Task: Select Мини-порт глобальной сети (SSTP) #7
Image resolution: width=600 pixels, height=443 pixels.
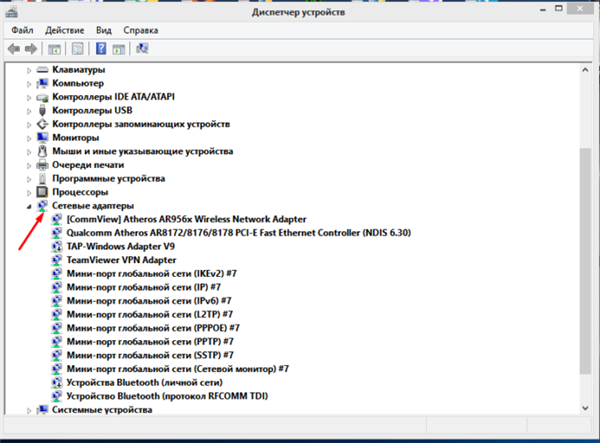Action: pos(150,355)
